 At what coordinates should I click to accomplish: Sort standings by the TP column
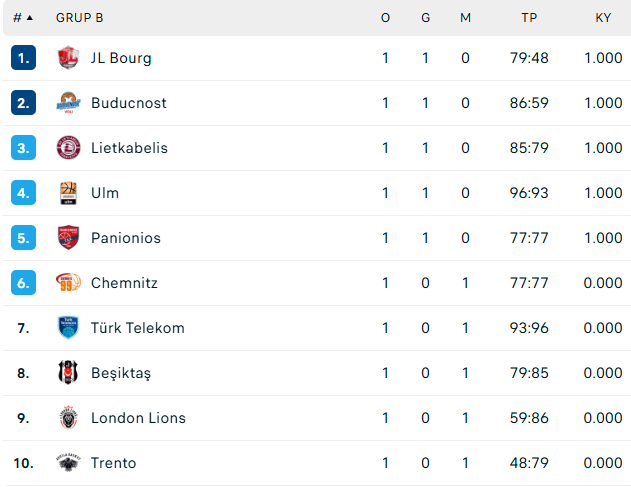(x=529, y=18)
